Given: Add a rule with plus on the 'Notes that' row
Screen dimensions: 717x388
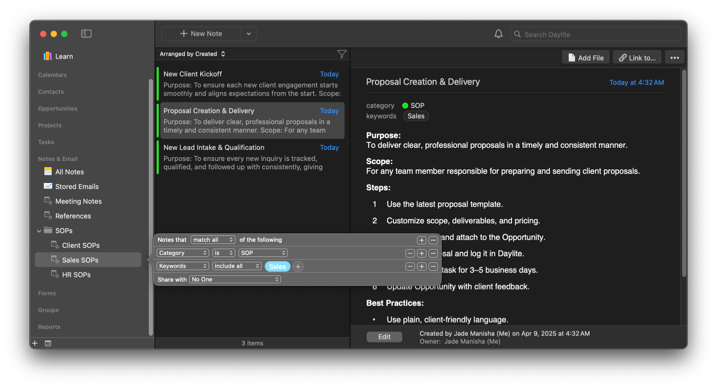Looking at the screenshot, I should click(422, 240).
